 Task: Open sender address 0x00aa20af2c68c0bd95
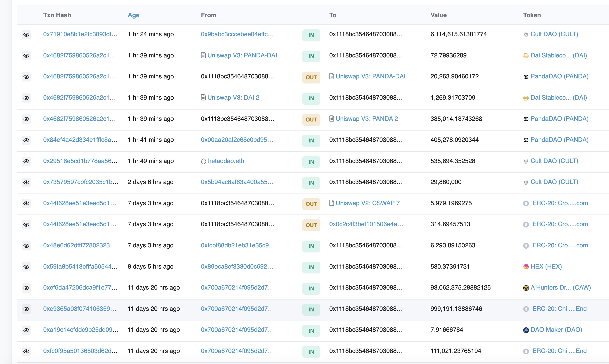pyautogui.click(x=237, y=140)
